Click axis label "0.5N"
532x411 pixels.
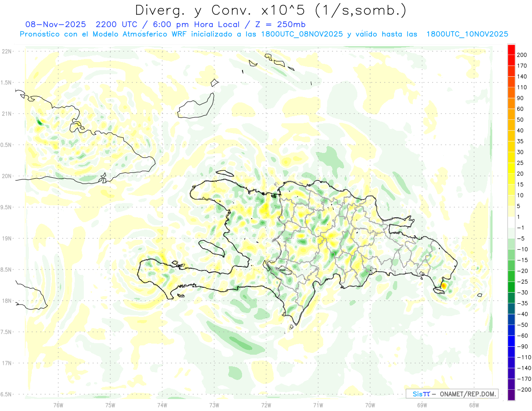point(7,145)
